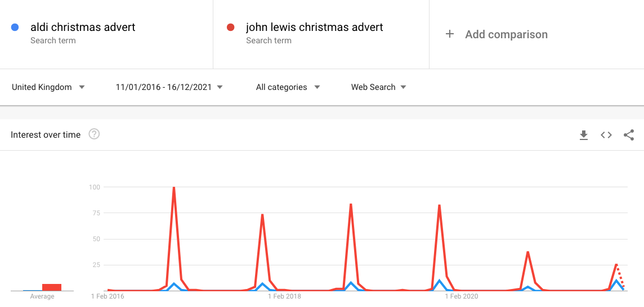Edit the john lewis christmas advert term

coord(315,28)
